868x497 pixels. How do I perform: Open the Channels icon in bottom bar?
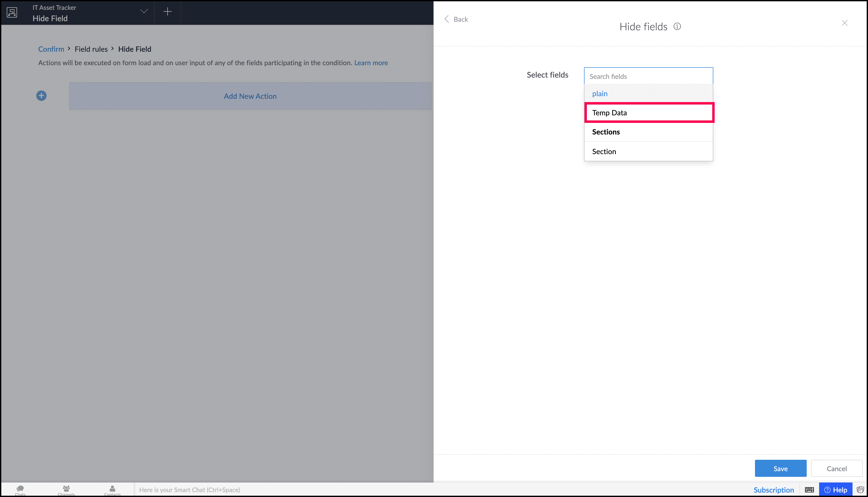click(x=66, y=490)
